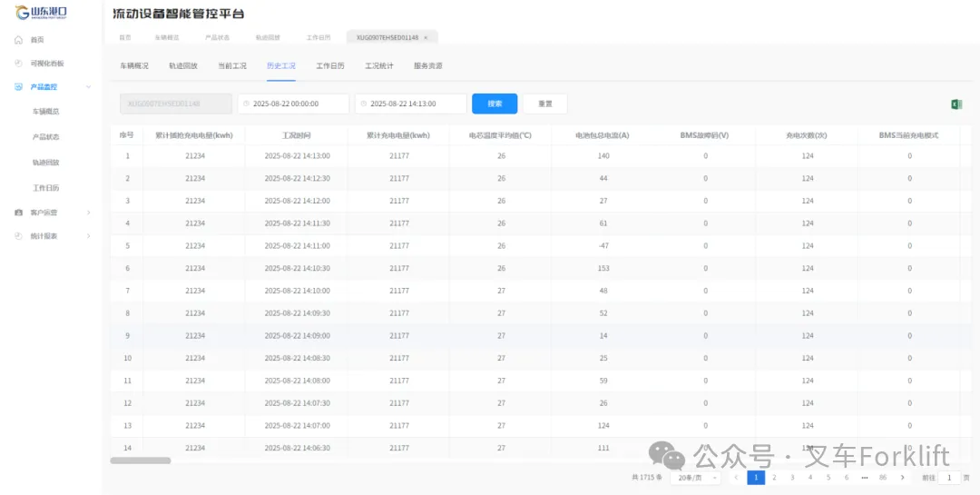
Task: Click the current value 153 in row 6
Action: [x=603, y=269]
